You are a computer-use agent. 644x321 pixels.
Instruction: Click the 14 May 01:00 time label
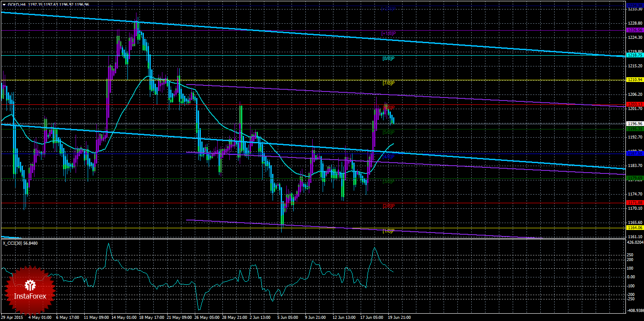[x=122, y=318]
